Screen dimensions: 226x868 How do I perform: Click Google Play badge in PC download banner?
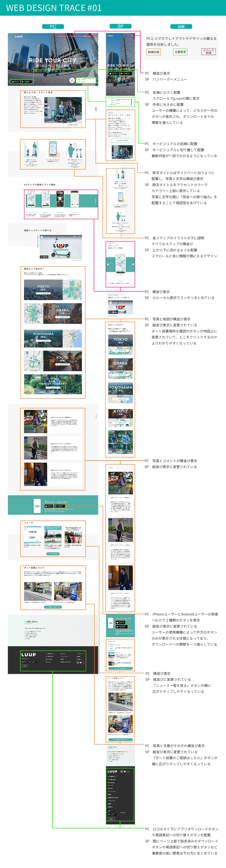click(x=59, y=506)
